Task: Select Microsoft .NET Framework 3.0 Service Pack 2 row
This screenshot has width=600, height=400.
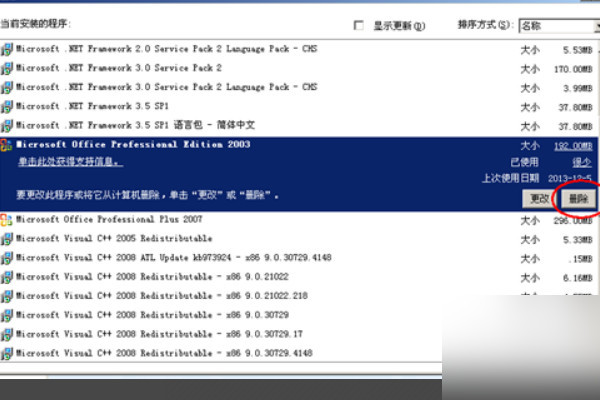Action: 119,68
